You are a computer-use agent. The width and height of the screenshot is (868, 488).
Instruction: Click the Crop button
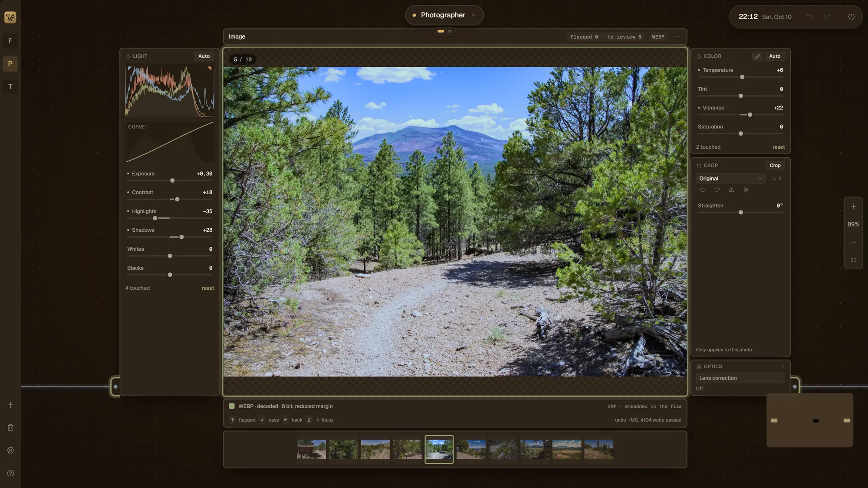(x=775, y=166)
